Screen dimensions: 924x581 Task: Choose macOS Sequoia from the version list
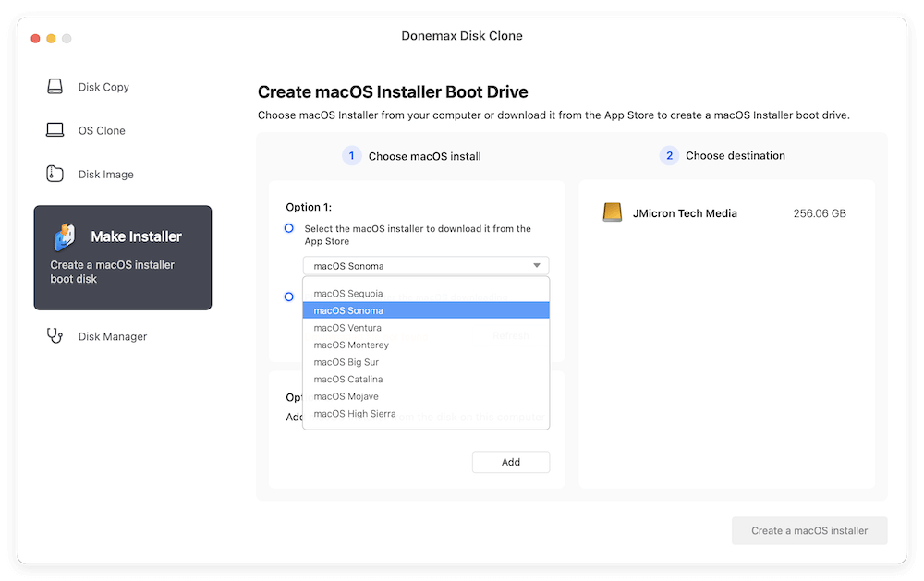point(348,293)
